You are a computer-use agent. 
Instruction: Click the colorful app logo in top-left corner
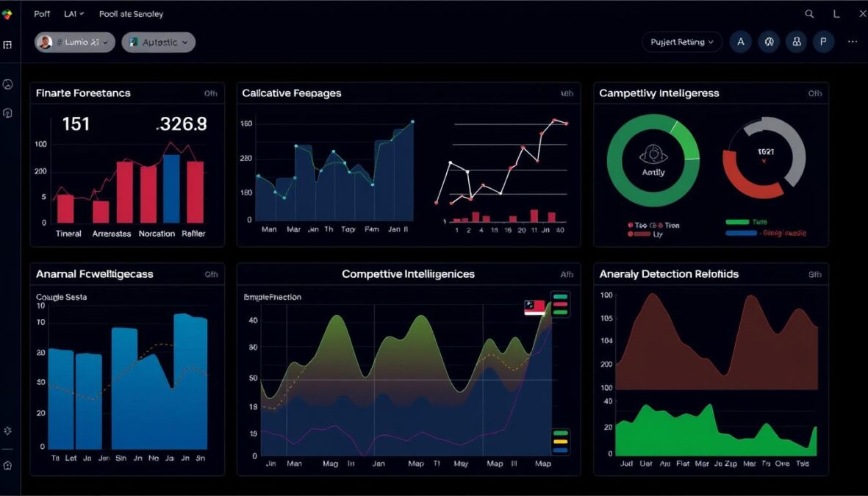pyautogui.click(x=7, y=13)
